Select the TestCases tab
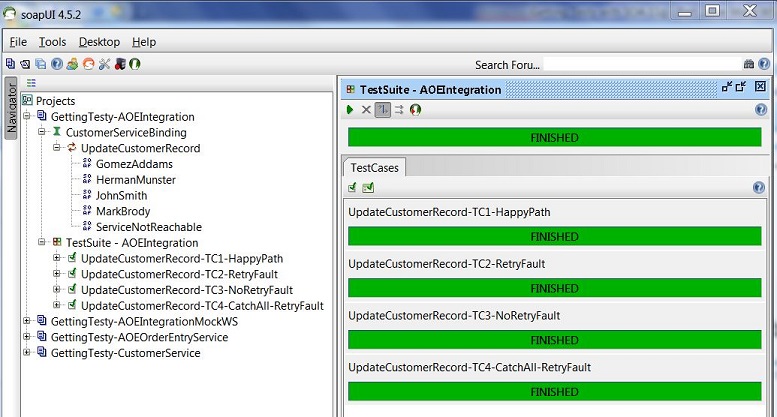Viewport: 777px width, 417px height. tap(373, 168)
